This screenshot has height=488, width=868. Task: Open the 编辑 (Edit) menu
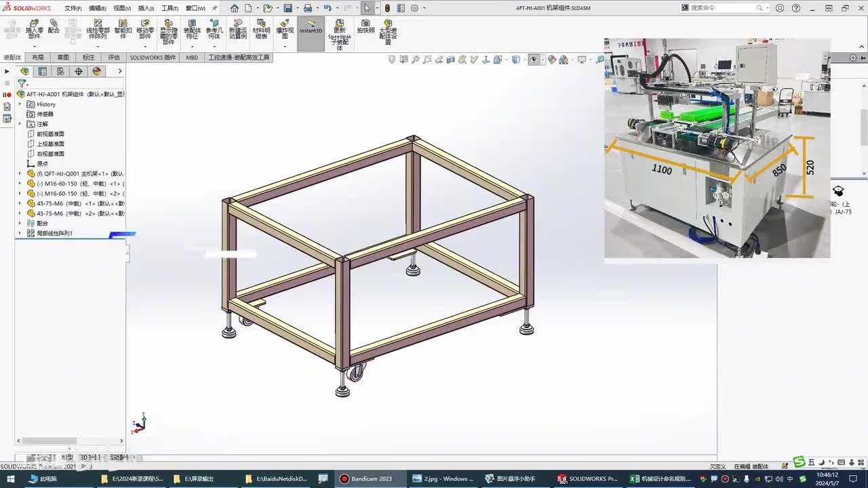[98, 8]
